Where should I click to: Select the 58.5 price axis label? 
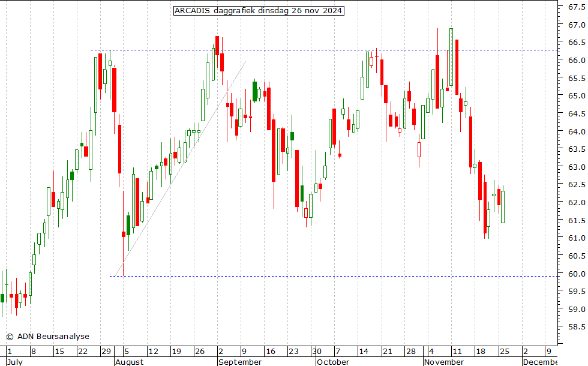tap(577, 326)
